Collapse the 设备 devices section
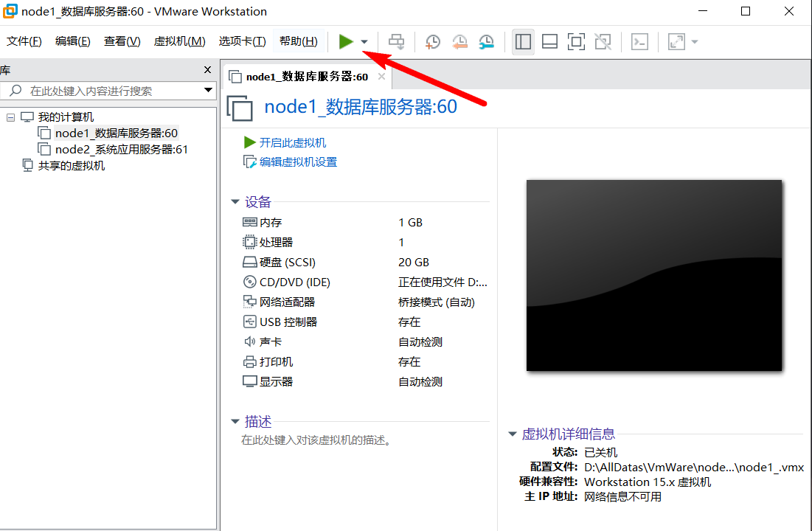This screenshot has height=531, width=812. tap(235, 201)
